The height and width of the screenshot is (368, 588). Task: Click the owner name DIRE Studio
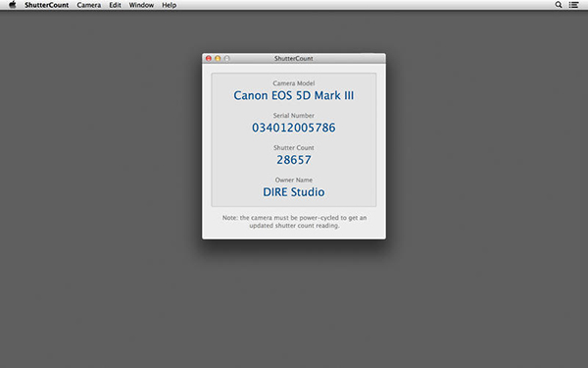click(x=294, y=192)
